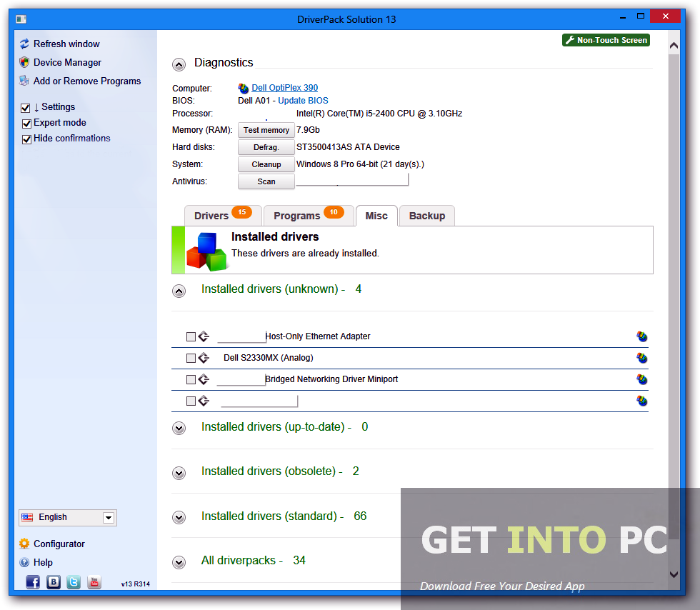Click the Installed drivers (standard) count 66

(360, 516)
